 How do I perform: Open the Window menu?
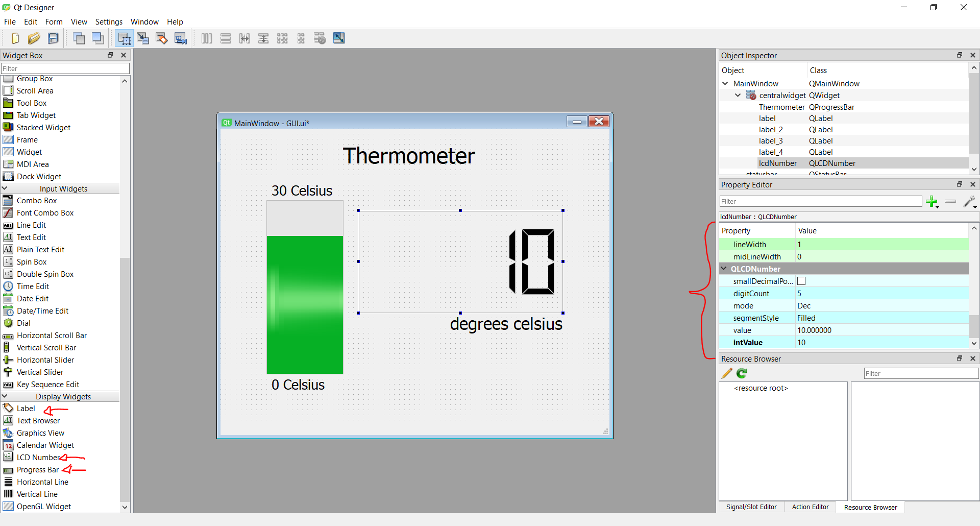coord(144,21)
